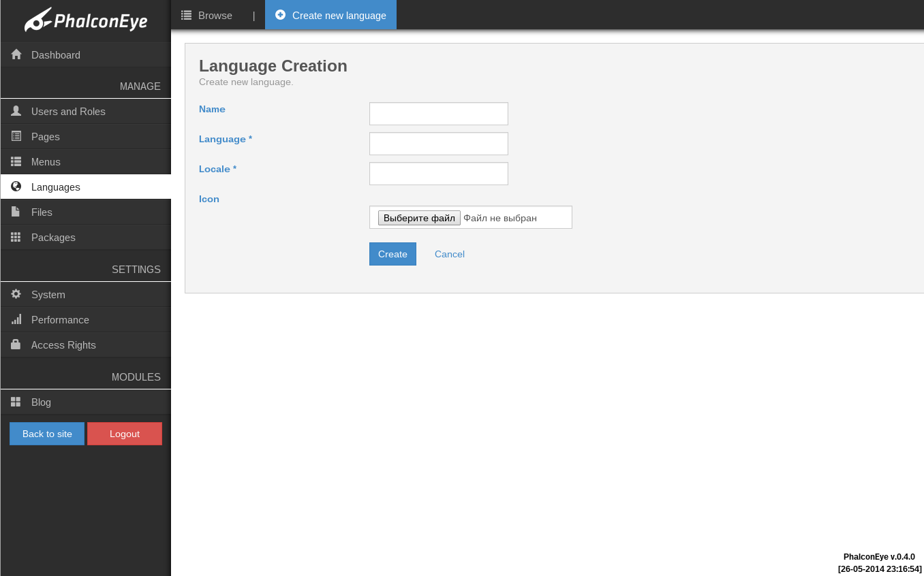The height and width of the screenshot is (576, 924).
Task: Click the Languages globe icon
Action: [16, 187]
